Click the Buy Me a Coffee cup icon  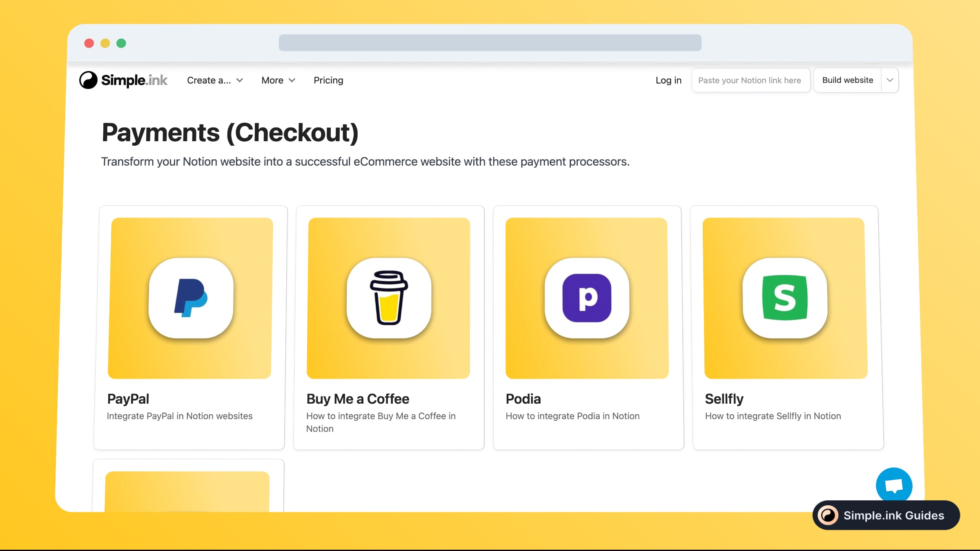click(389, 298)
